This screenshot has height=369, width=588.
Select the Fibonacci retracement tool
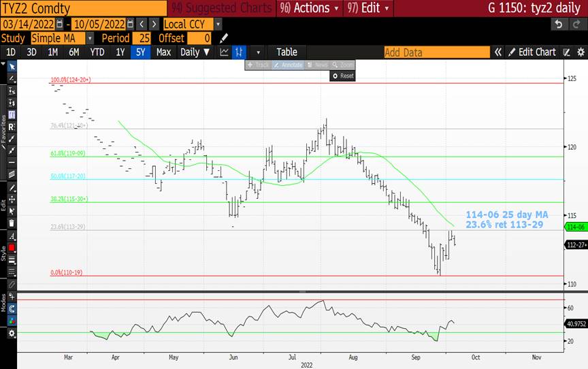point(12,115)
